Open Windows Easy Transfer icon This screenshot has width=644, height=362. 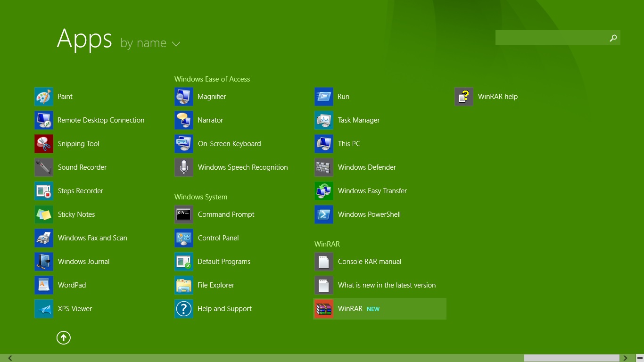click(324, 191)
